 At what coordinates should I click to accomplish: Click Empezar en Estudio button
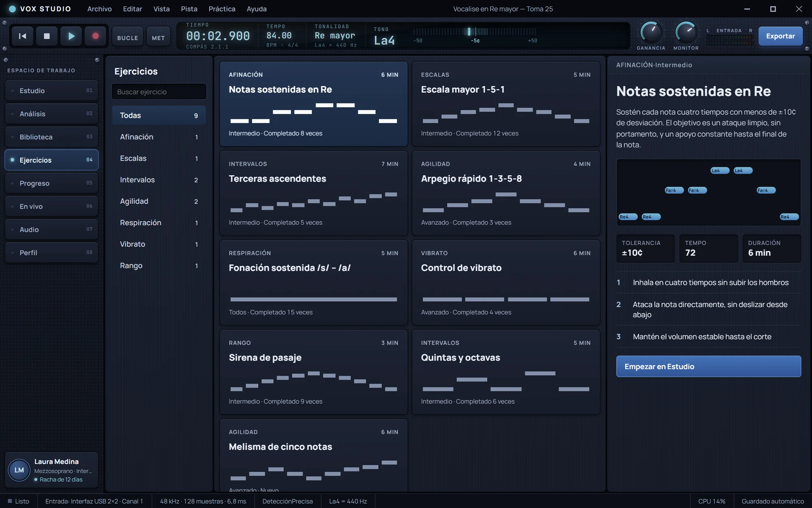[708, 367]
